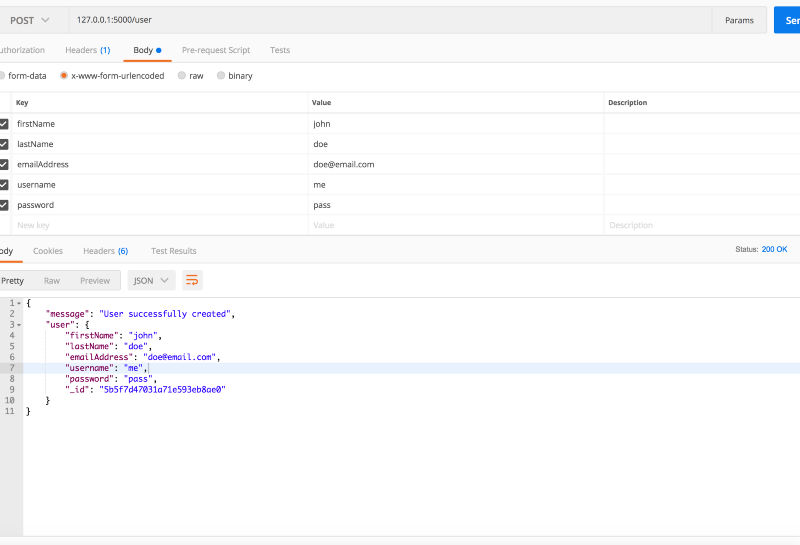This screenshot has width=800, height=545.
Task: Select the binary body radio option
Action: (221, 76)
